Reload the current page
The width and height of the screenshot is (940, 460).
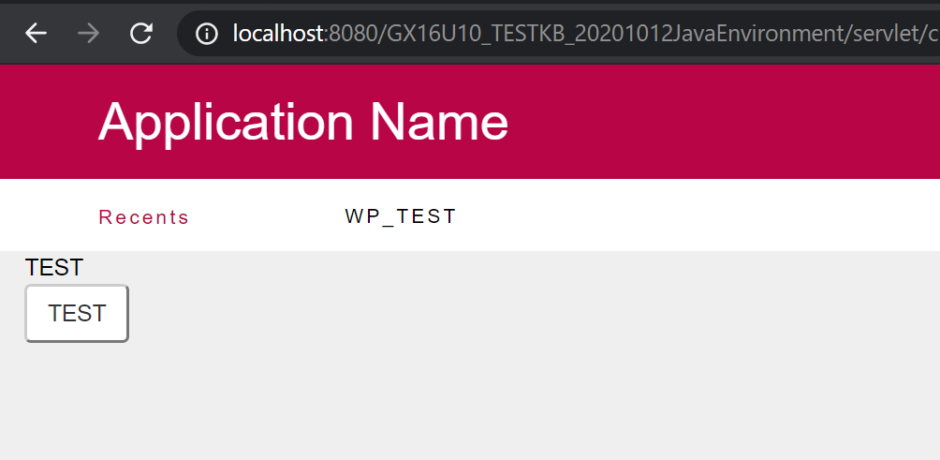(x=142, y=34)
